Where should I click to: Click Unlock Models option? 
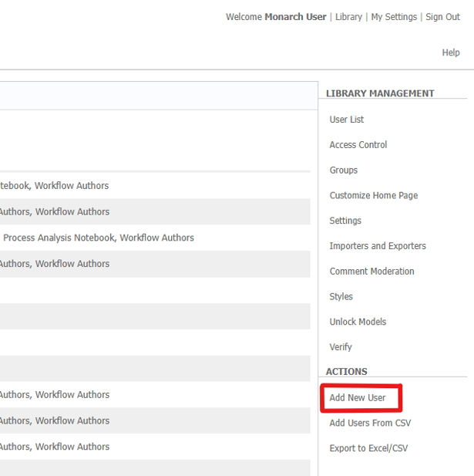[358, 322]
